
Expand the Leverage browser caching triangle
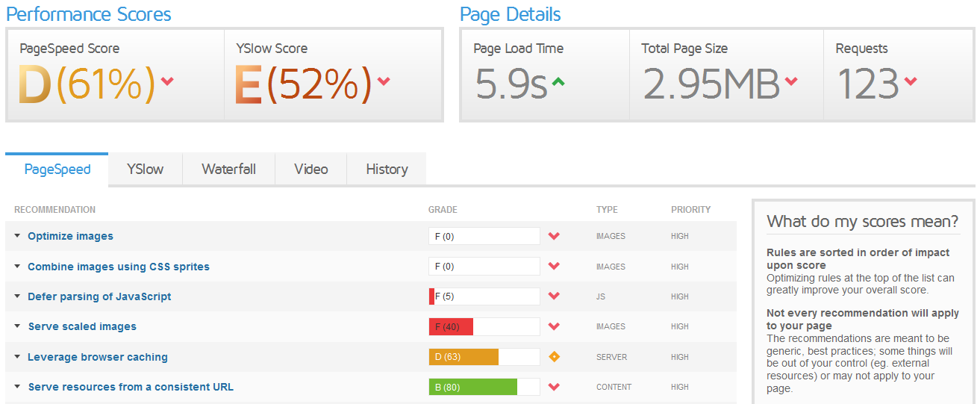pos(17,357)
